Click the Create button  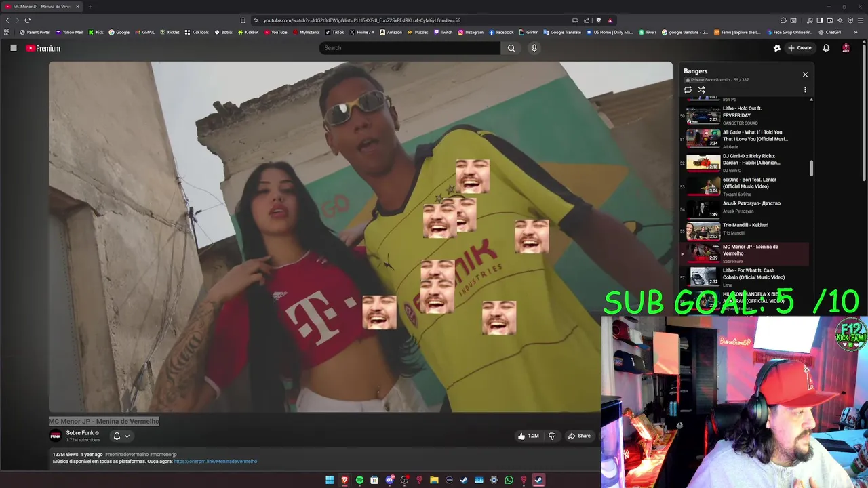pyautogui.click(x=800, y=48)
